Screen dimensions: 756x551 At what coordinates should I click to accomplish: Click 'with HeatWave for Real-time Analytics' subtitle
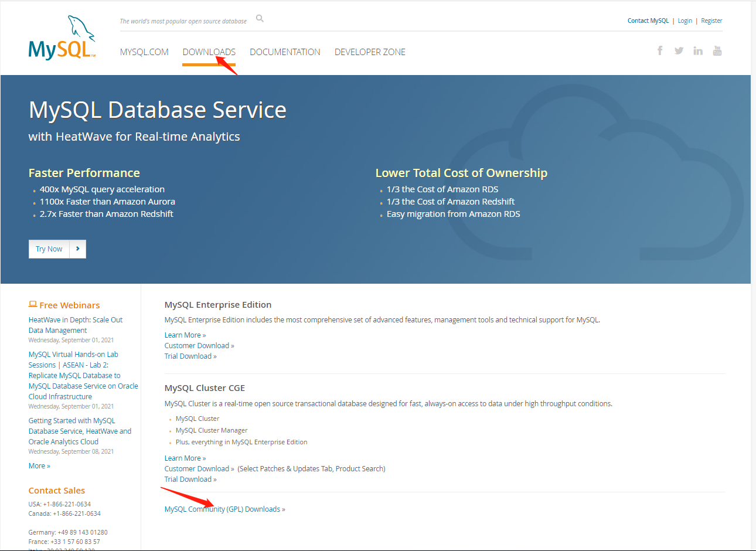[x=134, y=137]
